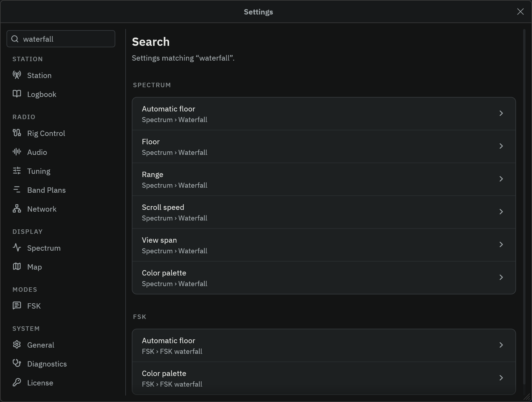The image size is (532, 402).
Task: Jump to Scroll speed waterfall setting
Action: (x=324, y=212)
